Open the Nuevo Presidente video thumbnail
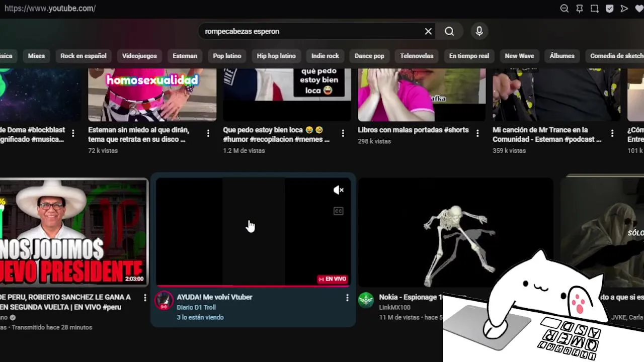Screen dimensions: 644x362 [74, 233]
